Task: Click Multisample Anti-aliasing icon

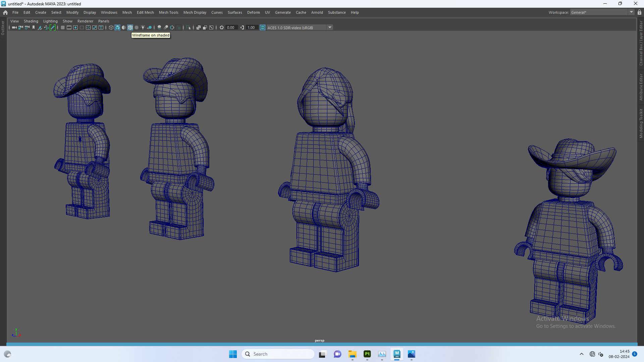Action: pyautogui.click(x=172, y=27)
